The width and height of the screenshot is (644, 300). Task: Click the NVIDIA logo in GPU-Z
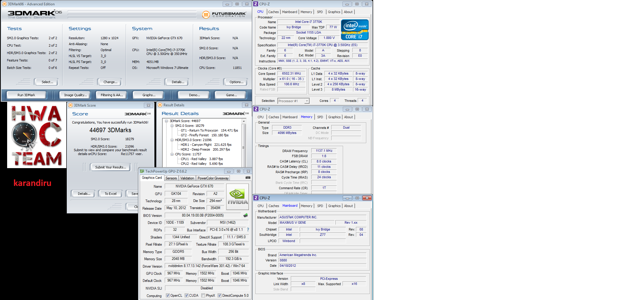[x=238, y=197]
